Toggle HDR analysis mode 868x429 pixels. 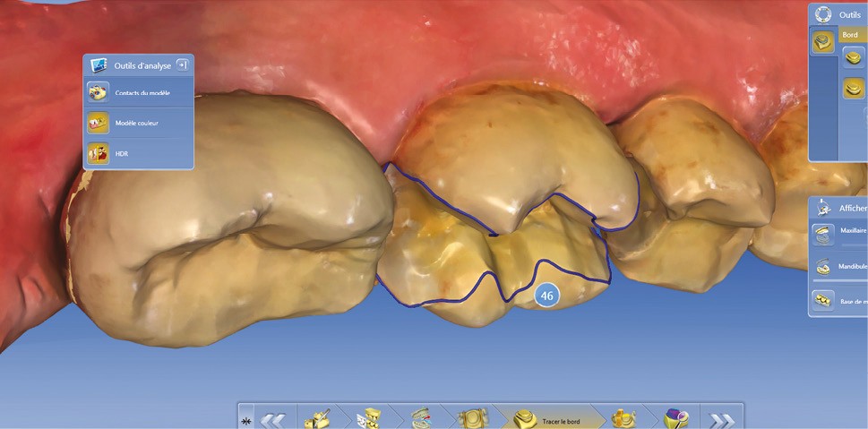coord(138,154)
